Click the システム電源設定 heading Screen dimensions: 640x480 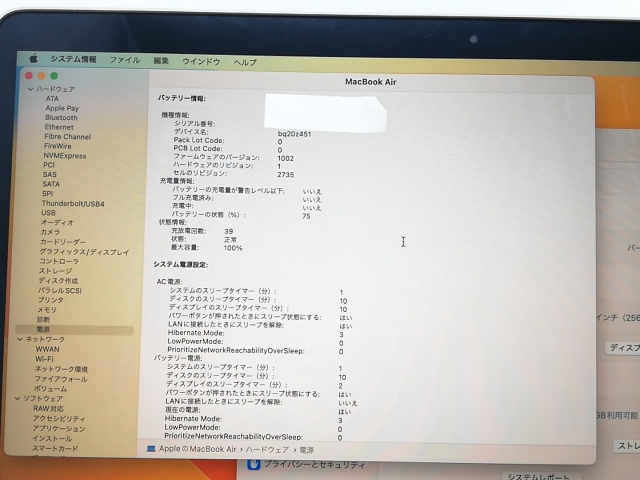[x=180, y=264]
